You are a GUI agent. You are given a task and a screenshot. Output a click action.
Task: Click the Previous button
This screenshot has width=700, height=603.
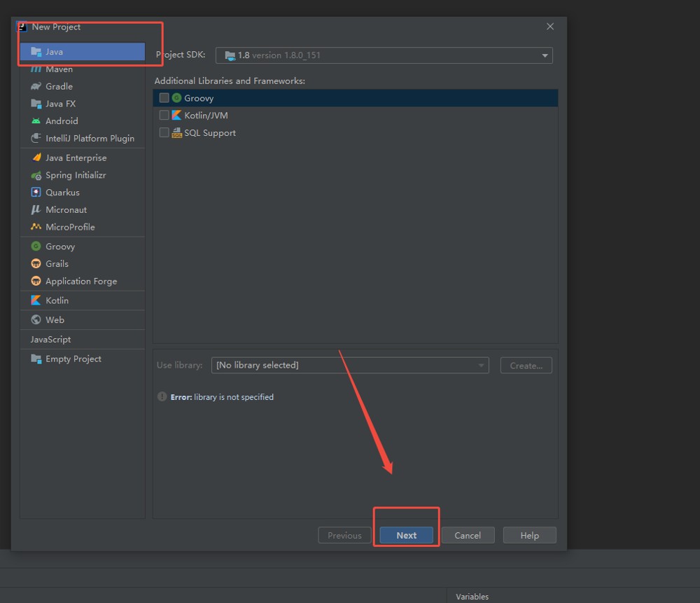point(344,535)
